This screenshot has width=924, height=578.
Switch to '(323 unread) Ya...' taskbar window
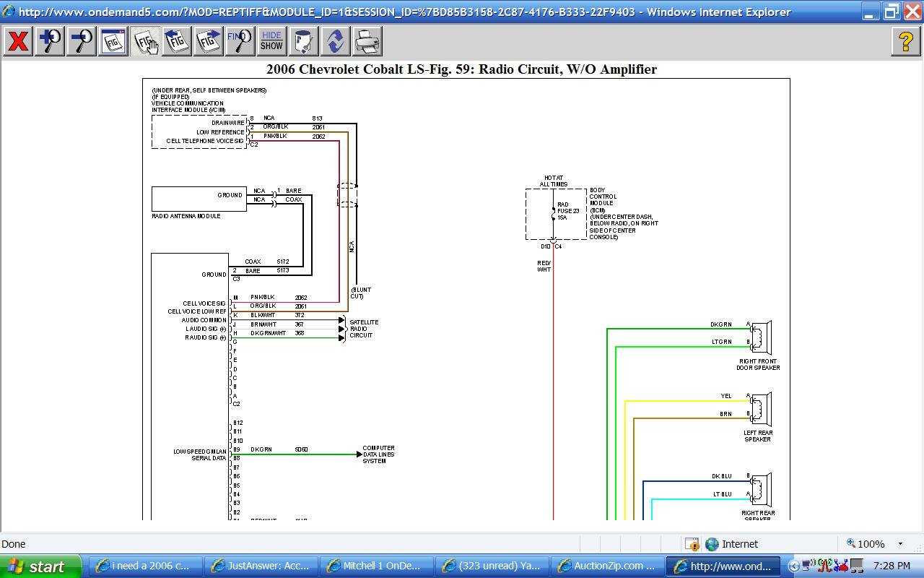click(492, 566)
